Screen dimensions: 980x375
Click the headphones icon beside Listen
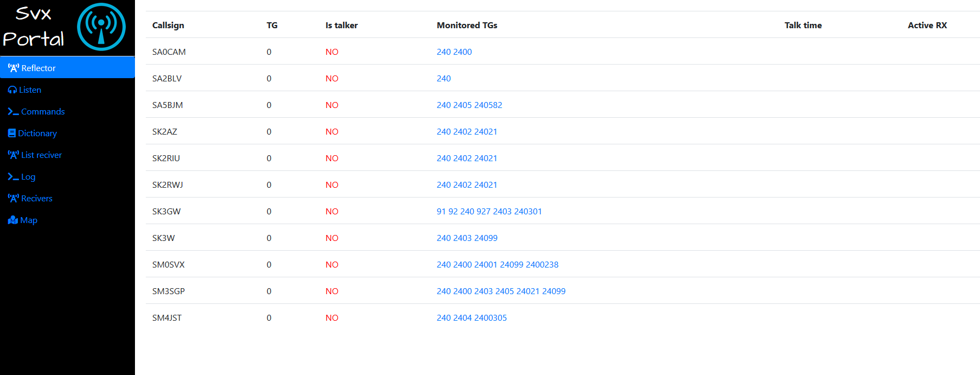pos(12,90)
